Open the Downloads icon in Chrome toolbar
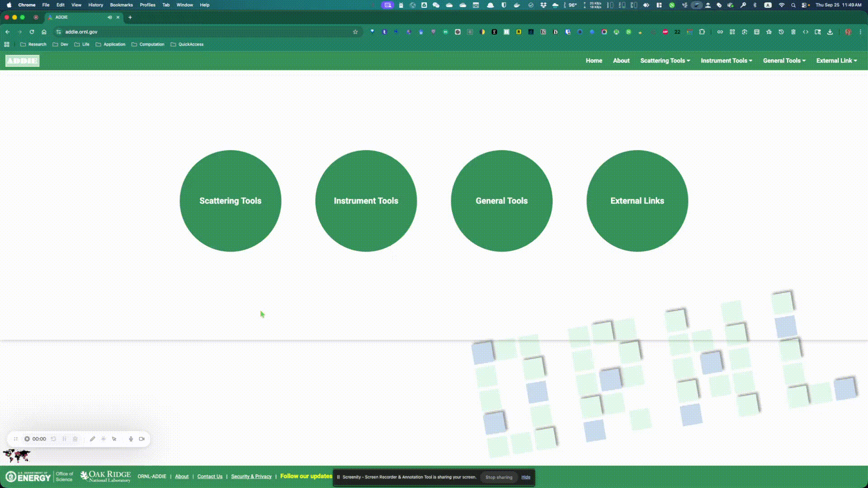The image size is (868, 488). [830, 32]
